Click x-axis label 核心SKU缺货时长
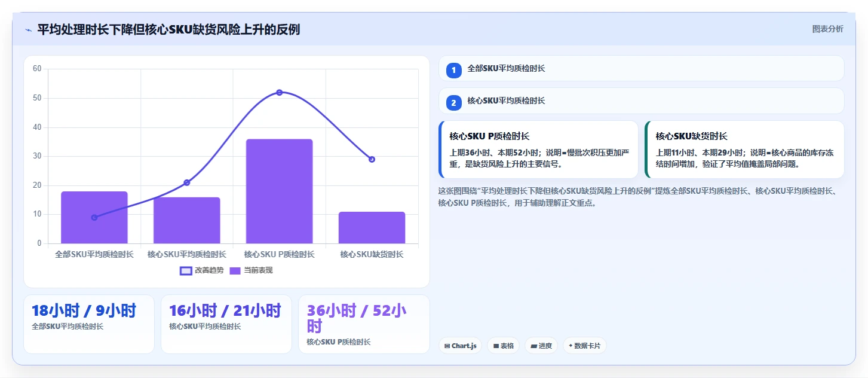868x378 pixels. pyautogui.click(x=372, y=254)
